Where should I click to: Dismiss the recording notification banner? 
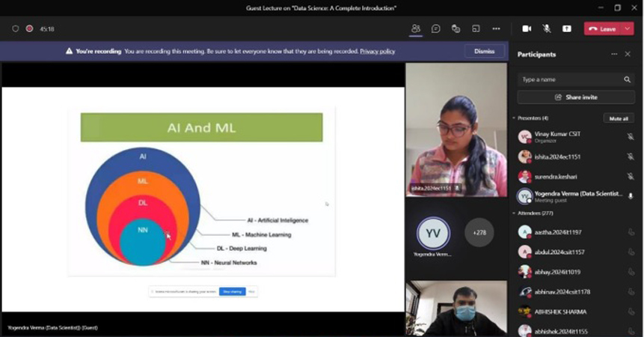pos(484,51)
